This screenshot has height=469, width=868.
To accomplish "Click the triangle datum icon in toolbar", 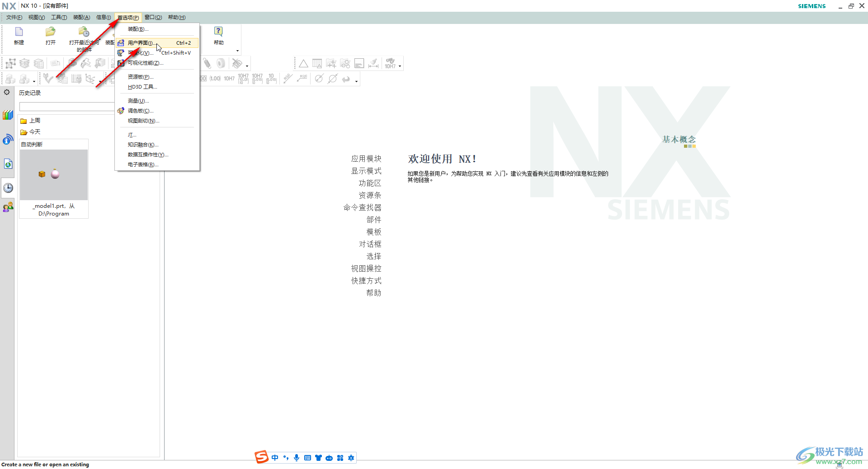I will (x=303, y=64).
